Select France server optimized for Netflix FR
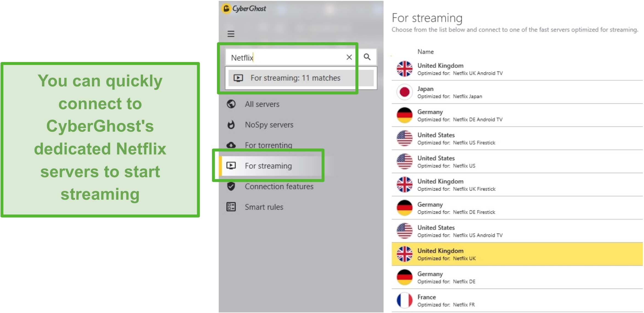644x313 pixels. pyautogui.click(x=517, y=301)
